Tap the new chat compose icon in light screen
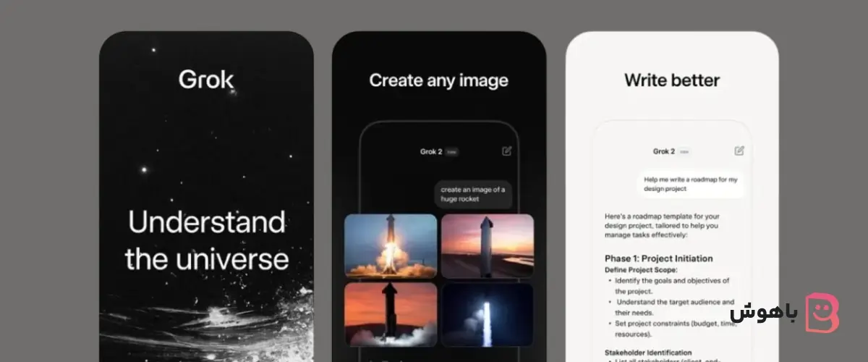This screenshot has height=362, width=868. pos(739,151)
